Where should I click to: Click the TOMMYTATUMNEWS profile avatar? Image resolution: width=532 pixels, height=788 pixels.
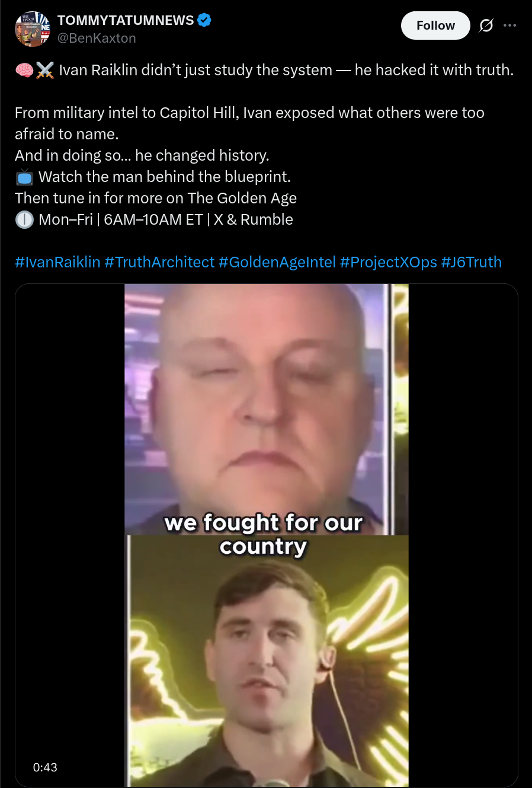[33, 29]
